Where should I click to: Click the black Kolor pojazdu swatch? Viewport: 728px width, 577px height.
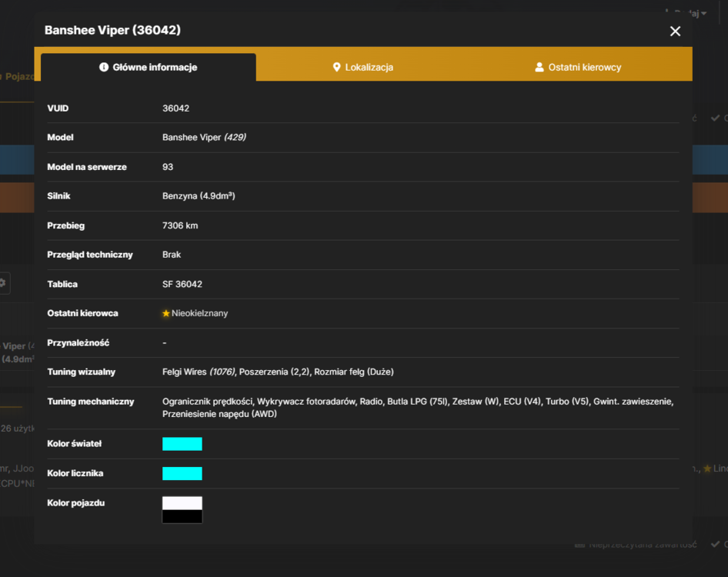182,516
